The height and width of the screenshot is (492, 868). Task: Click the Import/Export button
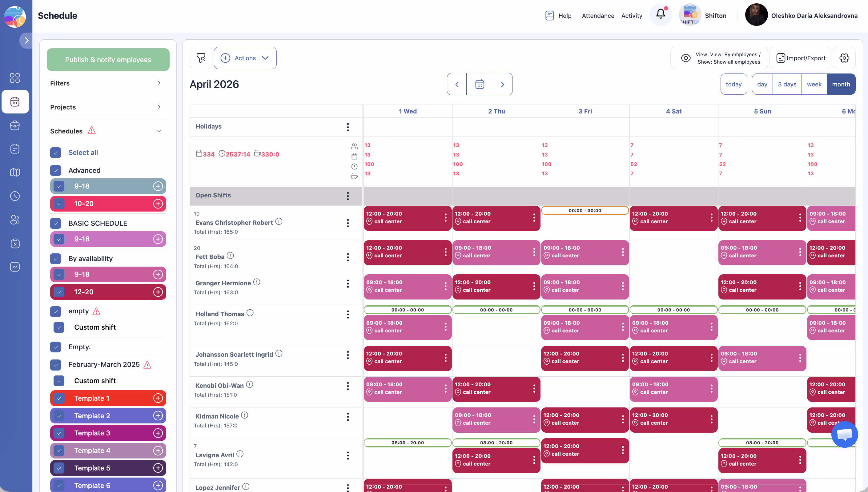pos(800,58)
